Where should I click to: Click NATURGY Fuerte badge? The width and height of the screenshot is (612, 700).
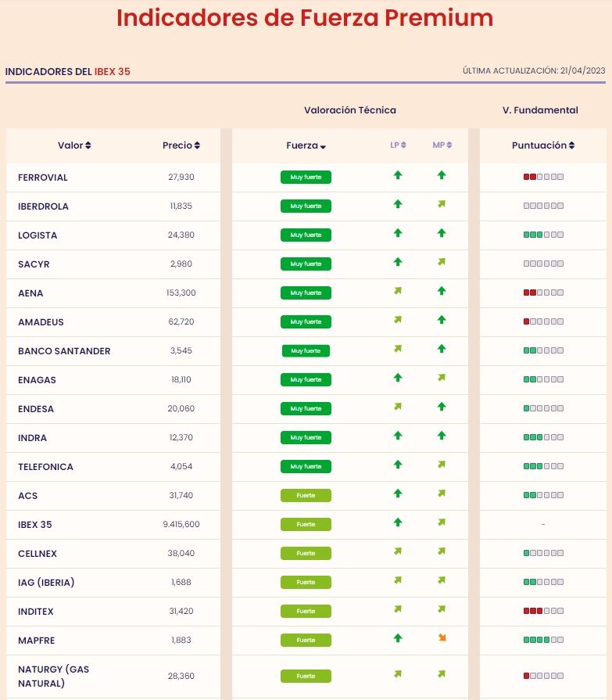point(306,677)
